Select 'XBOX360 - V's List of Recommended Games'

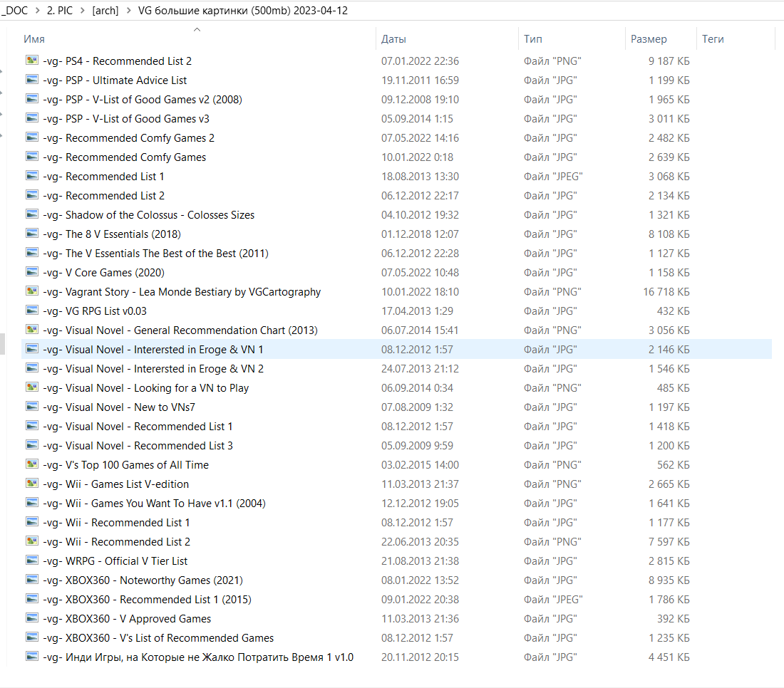[x=158, y=638]
